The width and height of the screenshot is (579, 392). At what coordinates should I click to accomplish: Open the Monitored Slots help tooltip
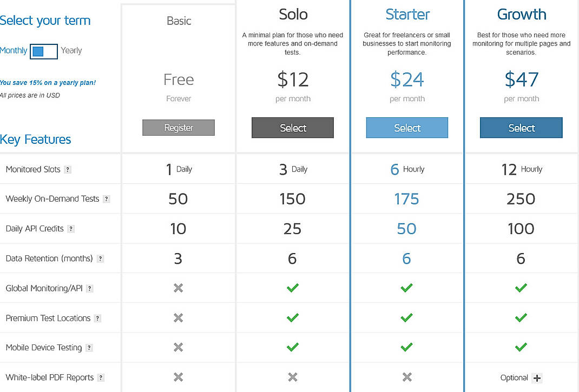tap(68, 169)
